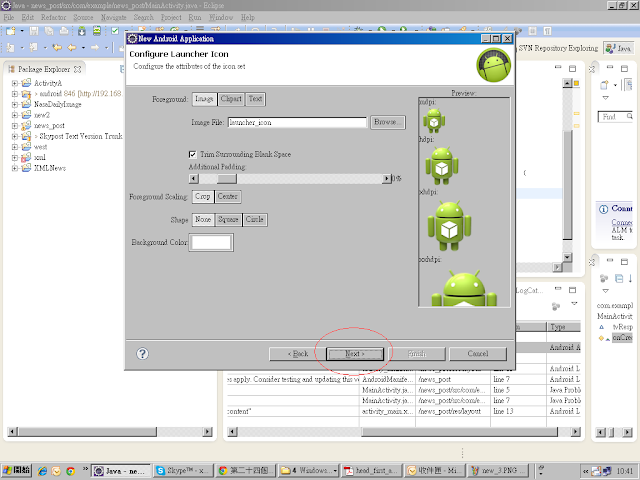Set Shape to Square
The width and height of the screenshot is (640, 480).
click(x=228, y=220)
